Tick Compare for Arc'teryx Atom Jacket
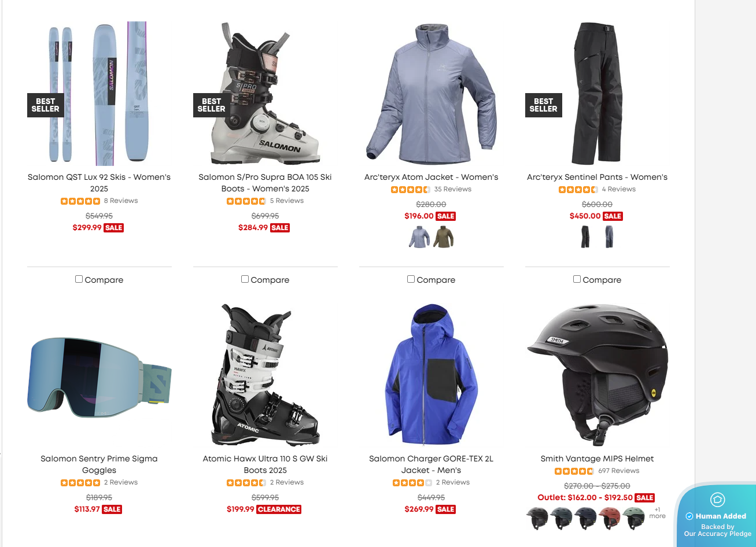Image resolution: width=756 pixels, height=547 pixels. [411, 279]
